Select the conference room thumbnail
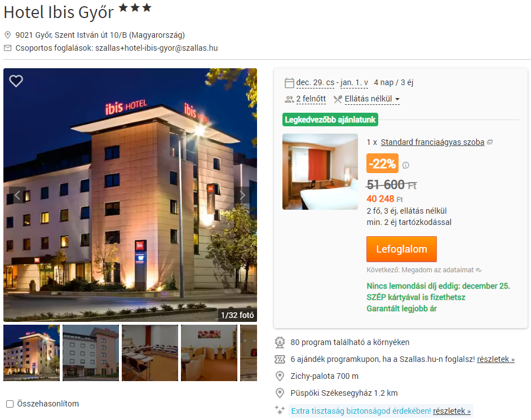531x420 pixels. (150, 353)
